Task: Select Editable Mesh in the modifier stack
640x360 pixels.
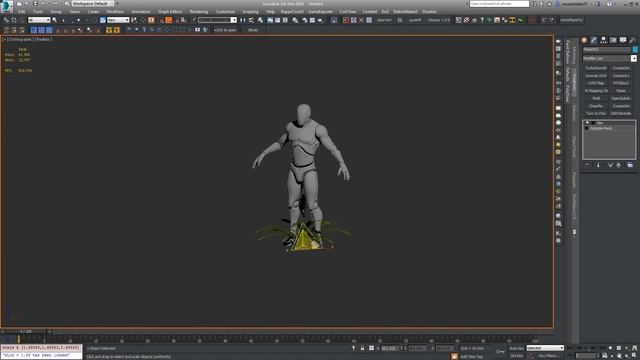Action: pos(601,128)
